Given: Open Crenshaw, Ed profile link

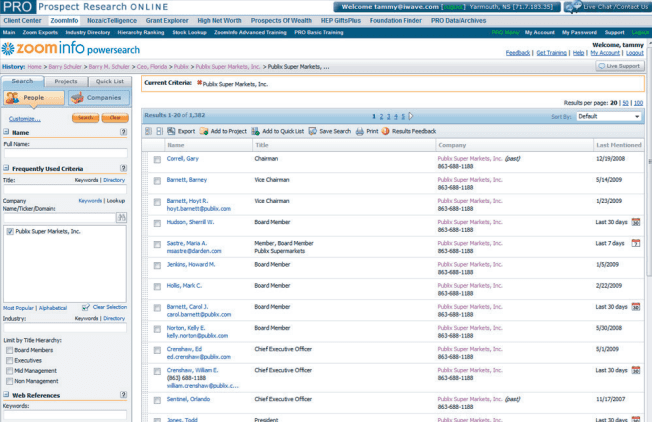Looking at the screenshot, I should pos(184,349).
